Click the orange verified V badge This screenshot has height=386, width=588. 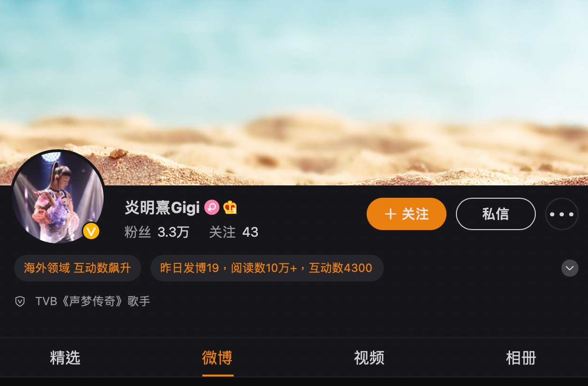click(x=91, y=231)
